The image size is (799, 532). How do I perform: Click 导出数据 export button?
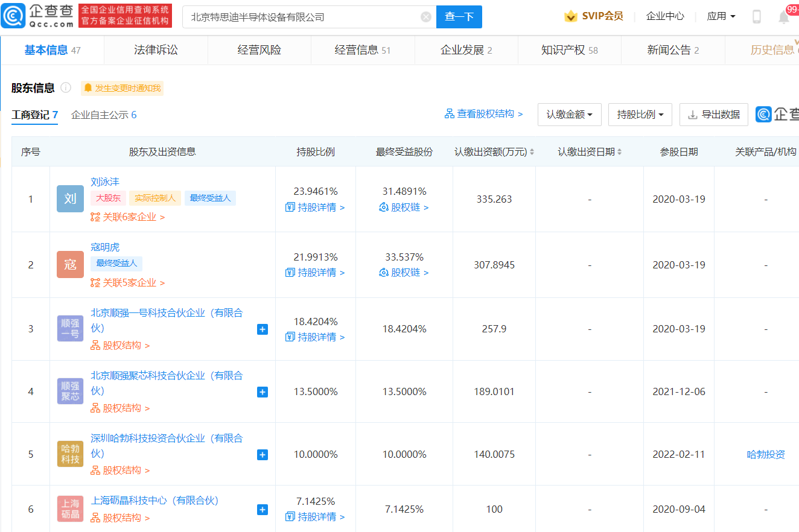[x=714, y=115]
